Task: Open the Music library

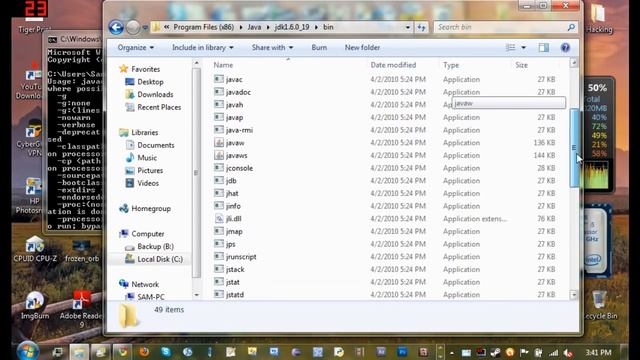Action: point(147,158)
